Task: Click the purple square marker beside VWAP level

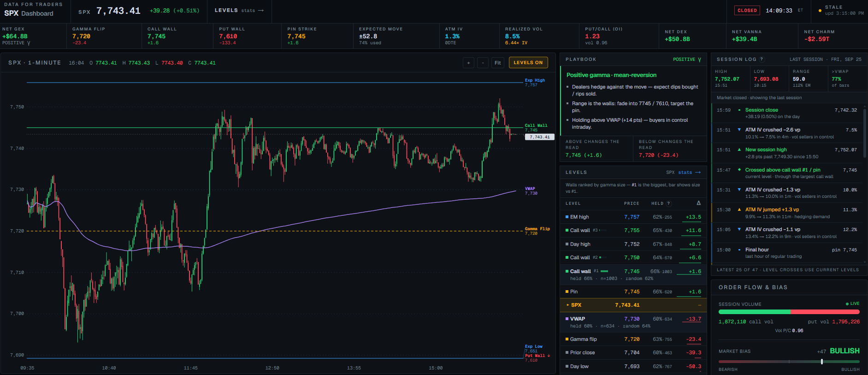Action: [x=567, y=319]
